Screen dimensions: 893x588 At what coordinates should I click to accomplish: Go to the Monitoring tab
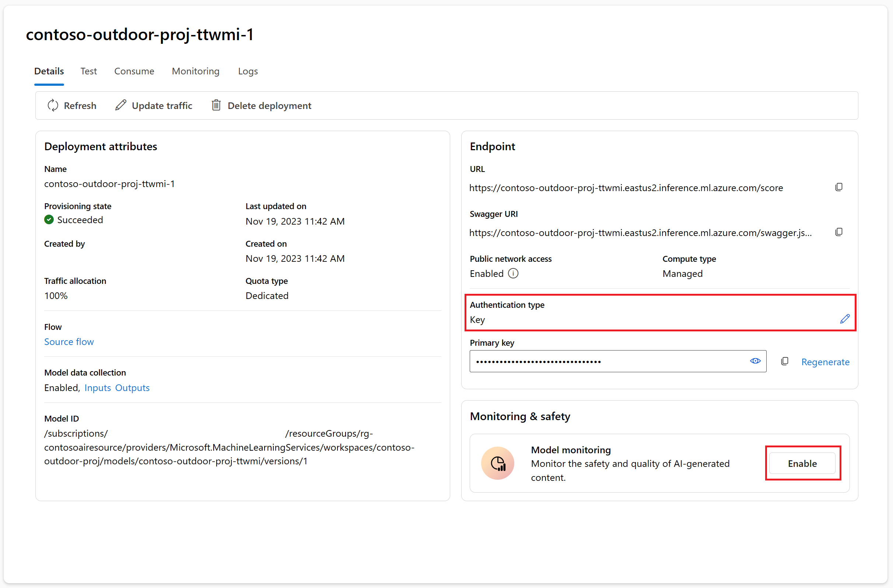coord(196,71)
